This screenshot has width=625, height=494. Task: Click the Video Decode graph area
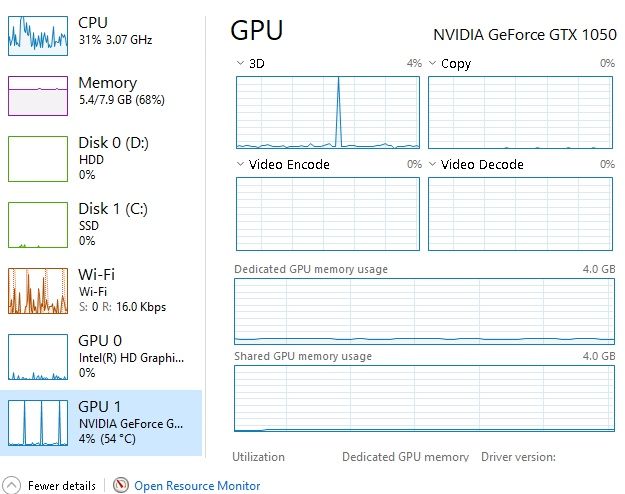tap(520, 214)
